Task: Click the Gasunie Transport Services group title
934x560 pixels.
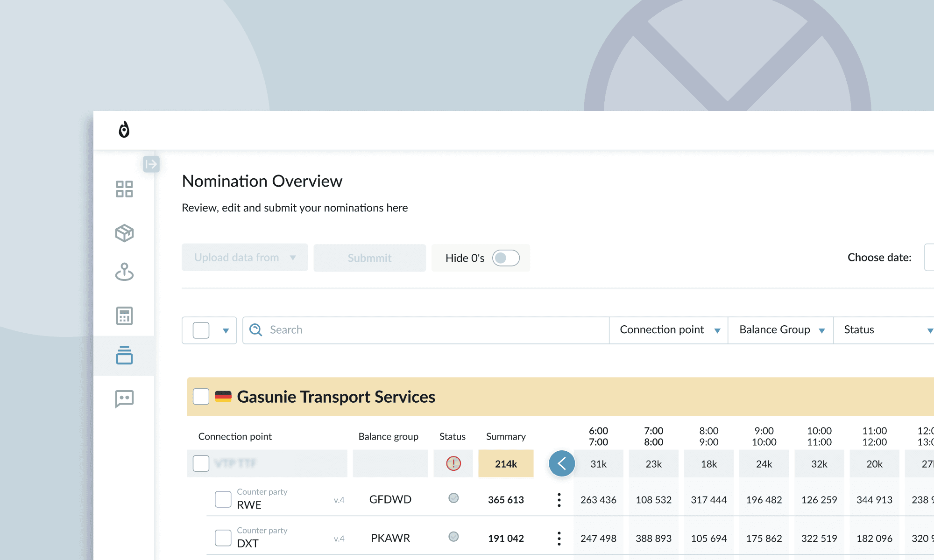Action: (x=336, y=397)
